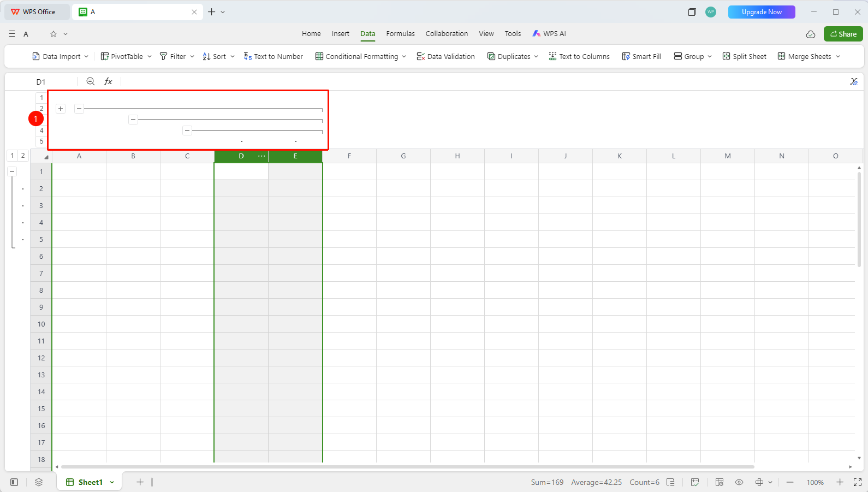Toggle the sidebar panel icon at bottom left
This screenshot has width=868, height=492.
coord(14,482)
